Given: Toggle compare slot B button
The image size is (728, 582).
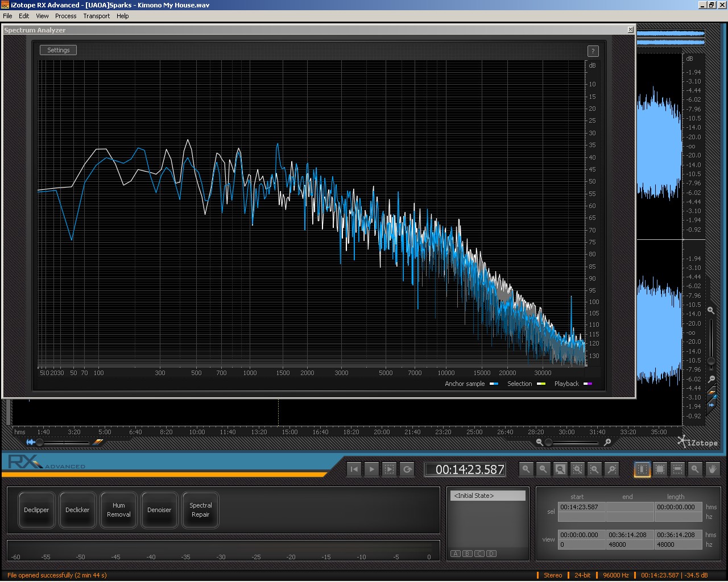Looking at the screenshot, I should [x=468, y=554].
